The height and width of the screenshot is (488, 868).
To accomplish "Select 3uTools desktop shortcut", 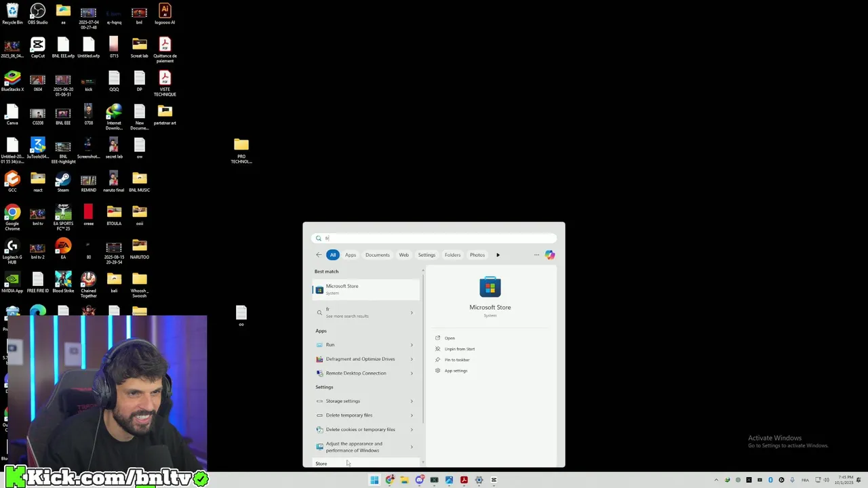I will point(37,148).
